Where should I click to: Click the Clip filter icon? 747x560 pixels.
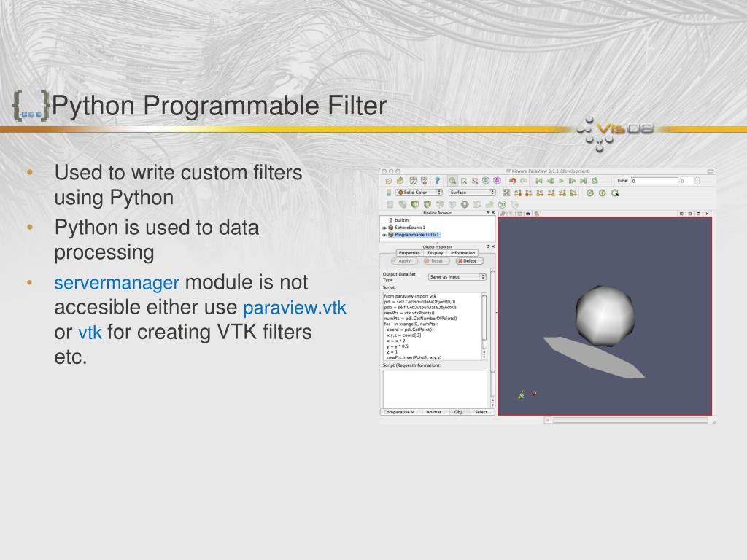[x=415, y=204]
